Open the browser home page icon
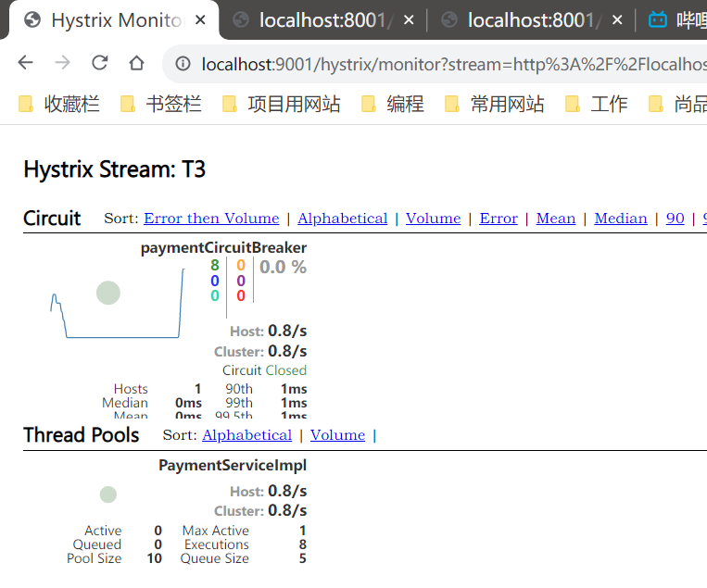The image size is (707, 588). point(136,63)
